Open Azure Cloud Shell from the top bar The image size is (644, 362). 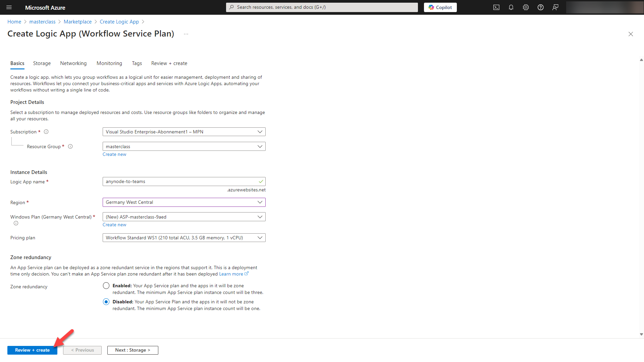coord(496,7)
